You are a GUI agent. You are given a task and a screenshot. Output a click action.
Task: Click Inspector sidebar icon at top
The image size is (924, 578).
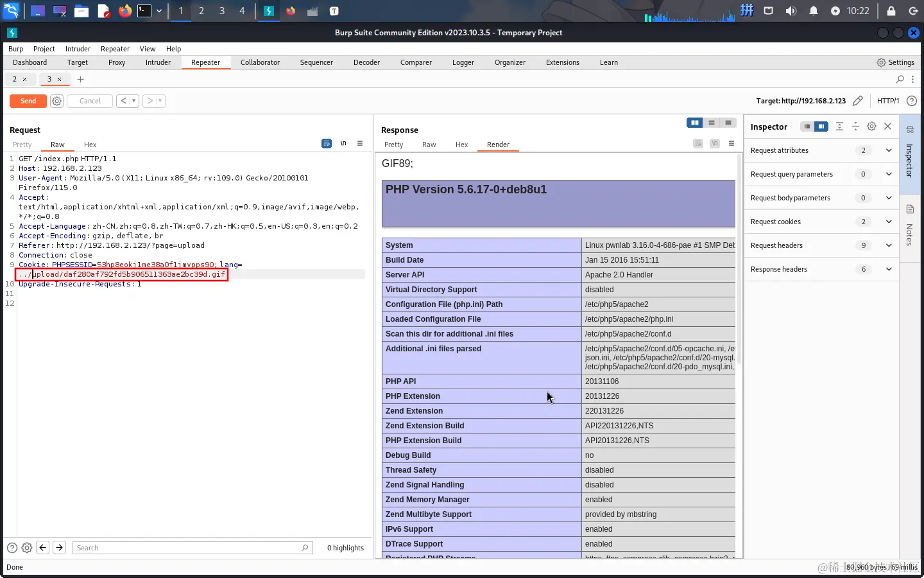click(x=909, y=130)
